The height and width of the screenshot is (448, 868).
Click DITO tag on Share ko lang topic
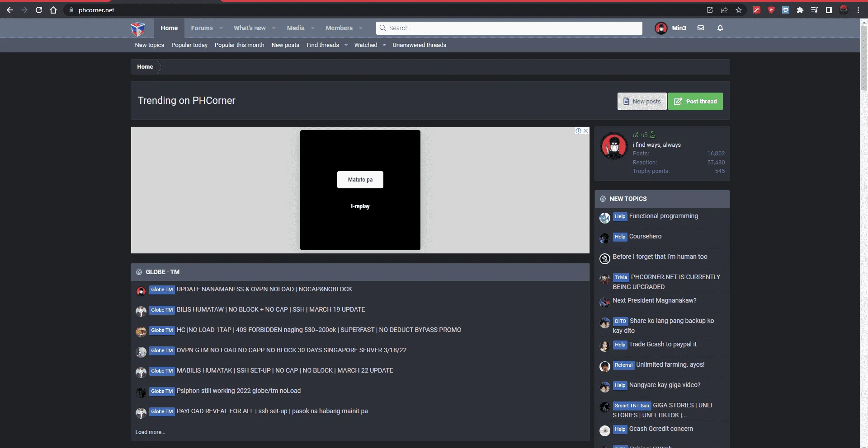pos(620,321)
